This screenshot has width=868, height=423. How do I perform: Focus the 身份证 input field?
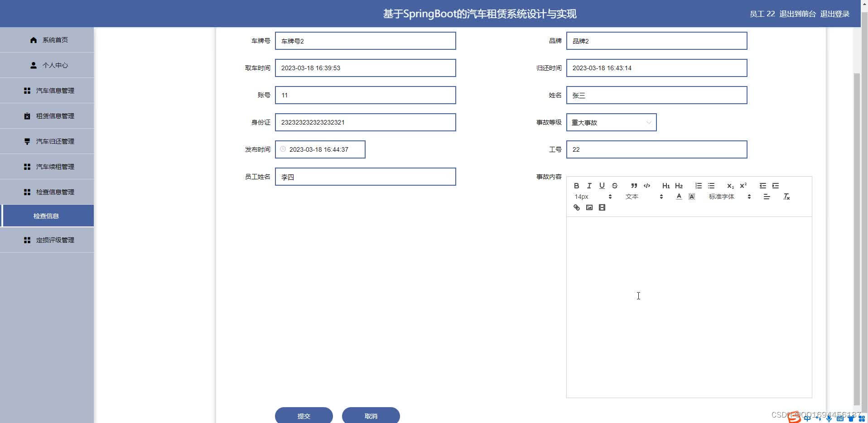pyautogui.click(x=365, y=122)
